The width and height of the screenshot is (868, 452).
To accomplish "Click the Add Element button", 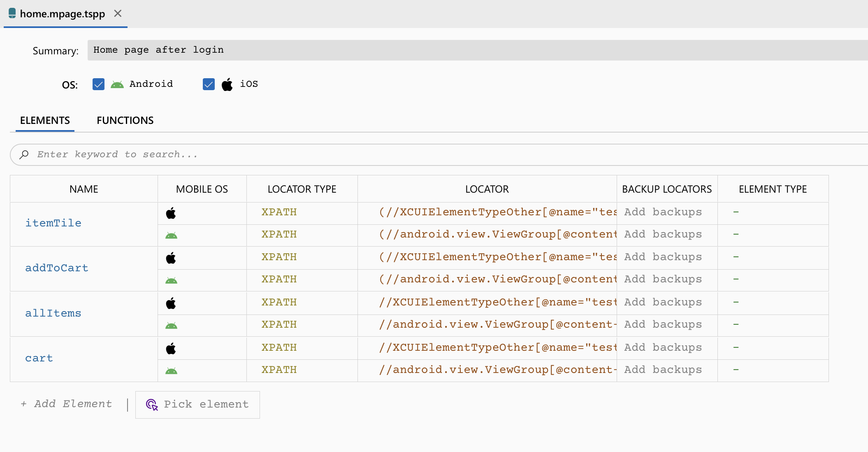I will pyautogui.click(x=66, y=404).
